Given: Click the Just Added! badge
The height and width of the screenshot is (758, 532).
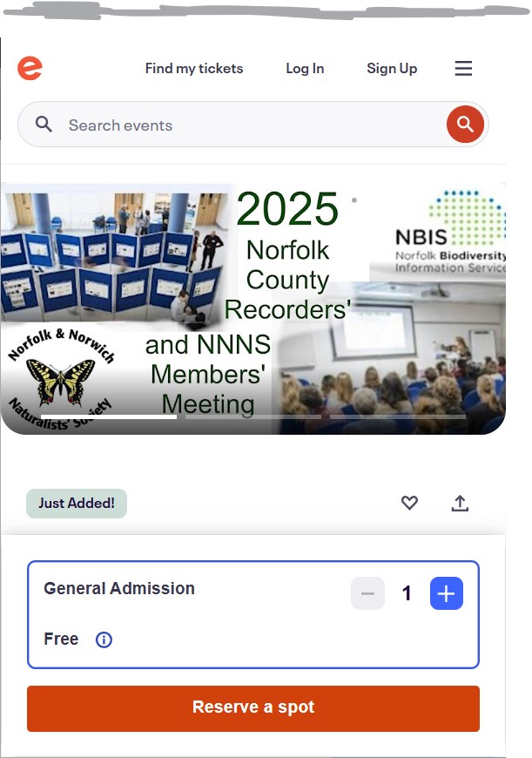Looking at the screenshot, I should 77,504.
